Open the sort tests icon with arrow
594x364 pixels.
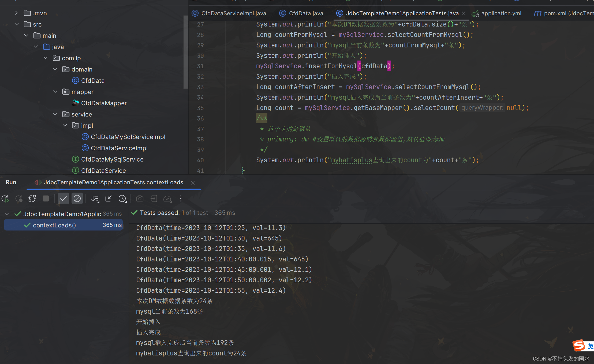pos(95,198)
